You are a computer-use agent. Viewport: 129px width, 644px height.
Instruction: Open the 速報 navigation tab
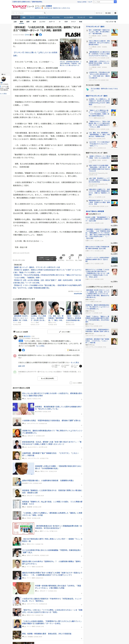[24, 17]
